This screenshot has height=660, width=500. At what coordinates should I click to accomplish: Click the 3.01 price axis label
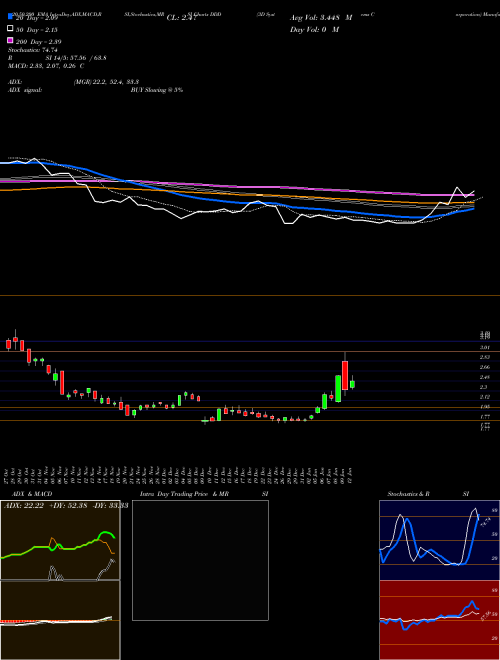484,348
